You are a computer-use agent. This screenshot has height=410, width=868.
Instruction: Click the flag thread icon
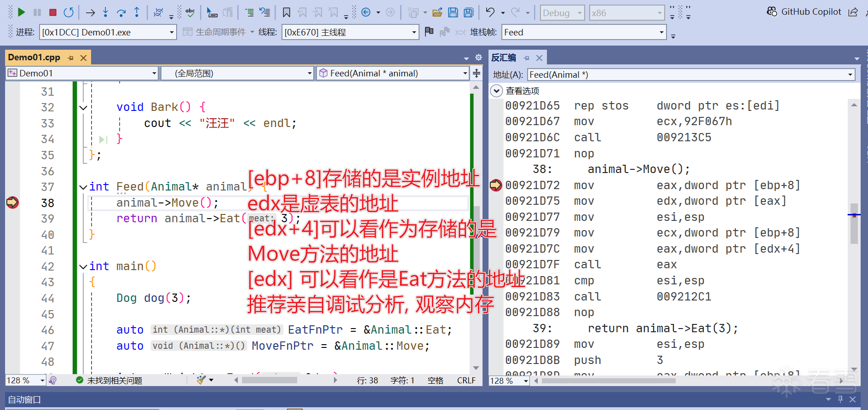point(429,32)
